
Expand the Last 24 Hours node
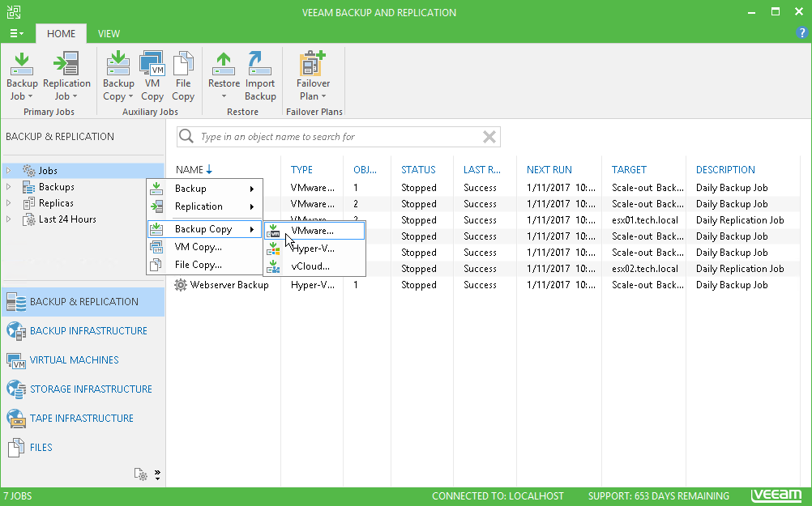coord(8,219)
